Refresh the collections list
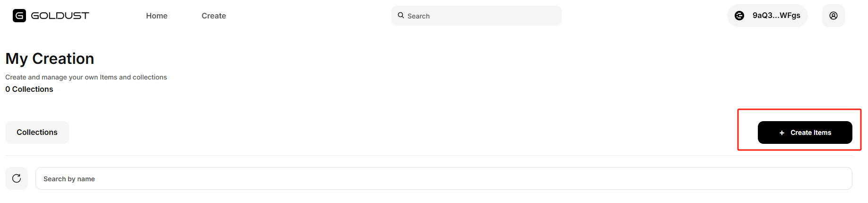This screenshot has width=868, height=203. (x=17, y=178)
